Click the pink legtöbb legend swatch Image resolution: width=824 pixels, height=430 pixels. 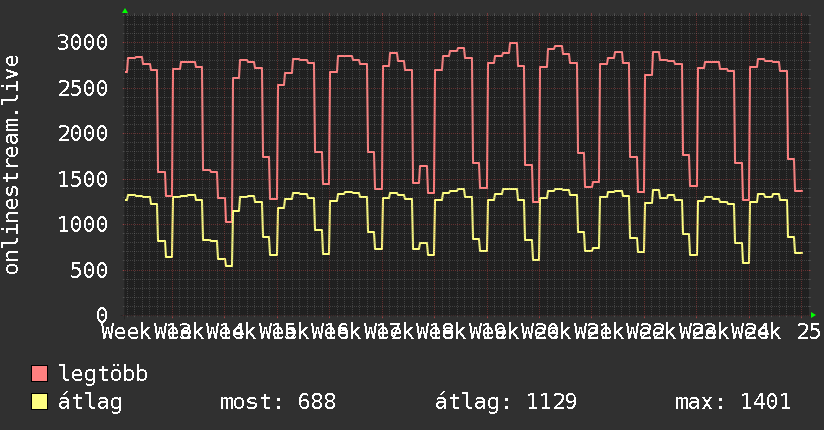pos(39,374)
